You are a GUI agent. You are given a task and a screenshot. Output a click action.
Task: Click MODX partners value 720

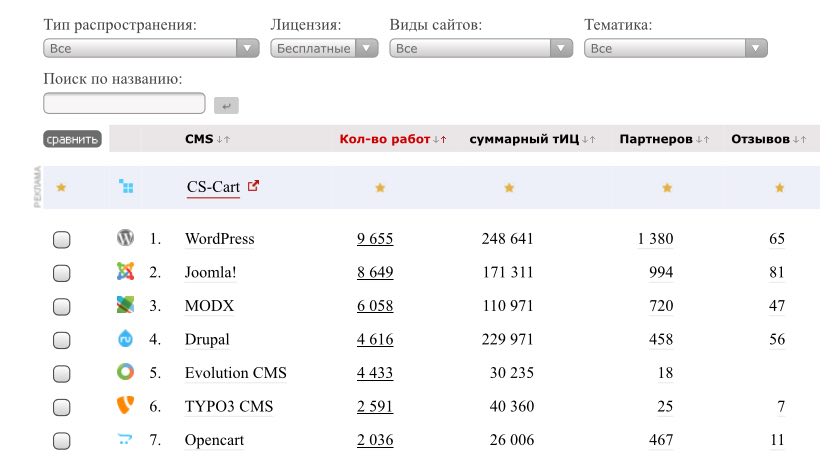point(661,306)
